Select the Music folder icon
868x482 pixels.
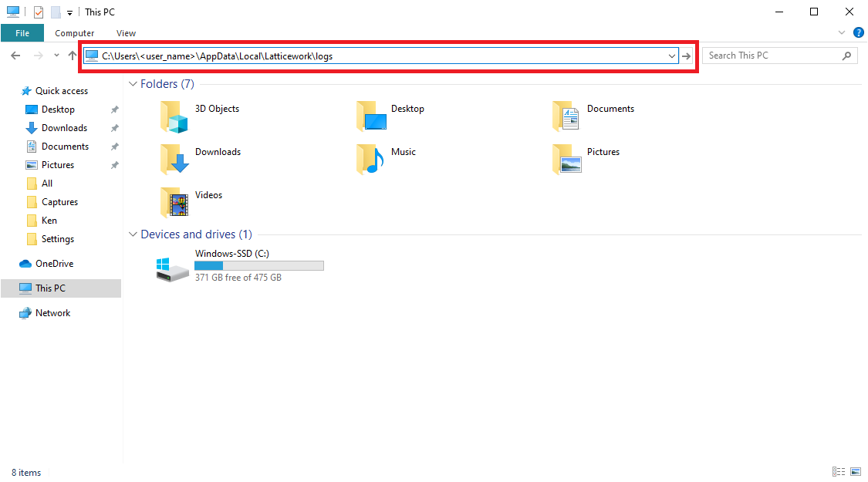[x=370, y=160]
